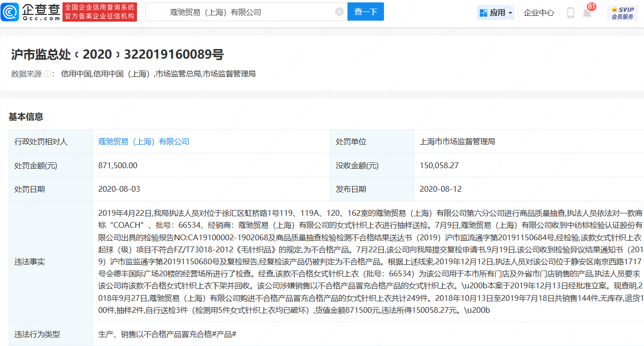Click the 基本信息 section heading
The height and width of the screenshot is (346, 644).
[x=26, y=117]
